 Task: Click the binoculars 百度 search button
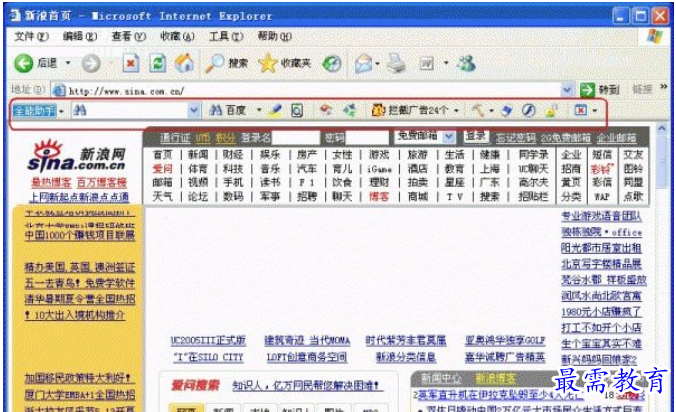[x=227, y=110]
